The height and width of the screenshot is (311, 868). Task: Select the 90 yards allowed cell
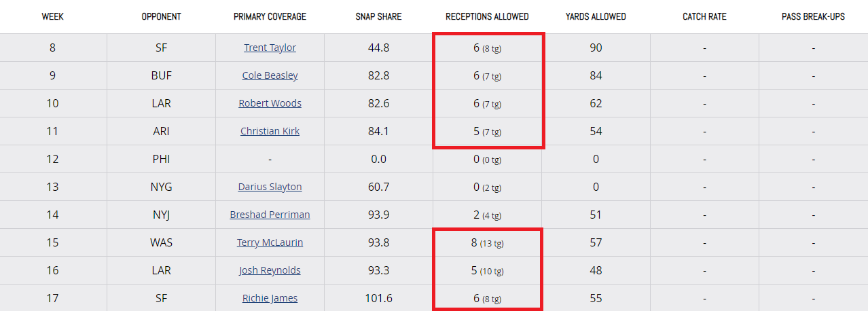coord(596,48)
